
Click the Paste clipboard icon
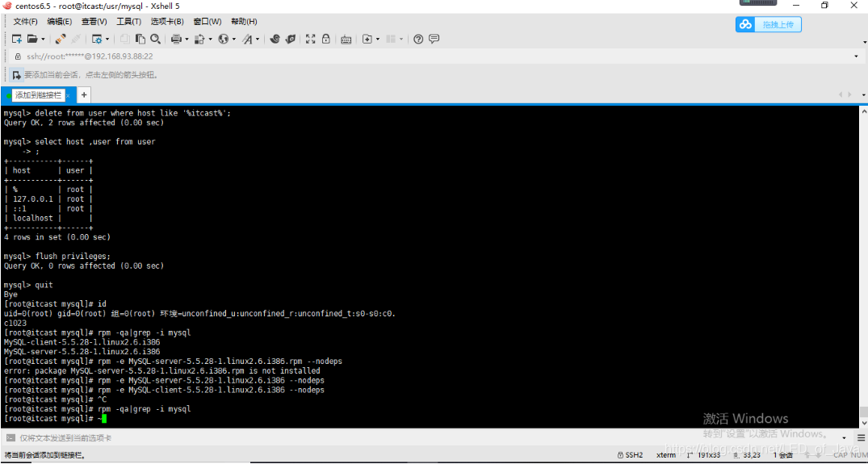tap(140, 39)
